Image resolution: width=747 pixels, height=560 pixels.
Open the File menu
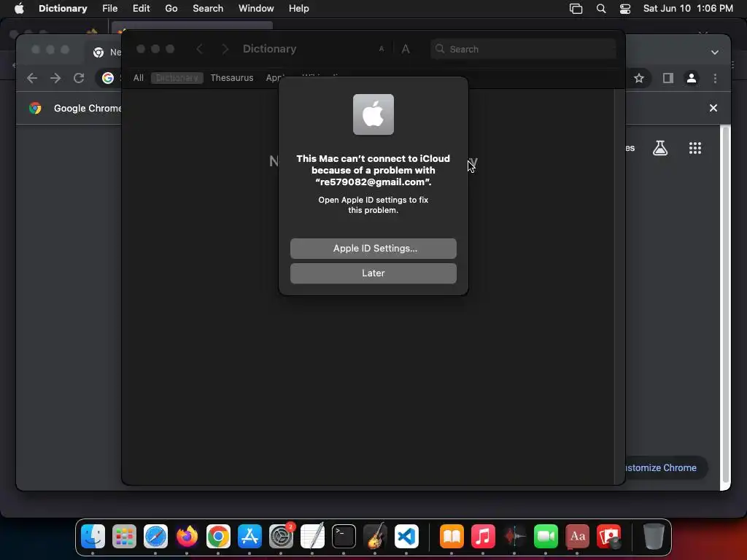pyautogui.click(x=109, y=9)
